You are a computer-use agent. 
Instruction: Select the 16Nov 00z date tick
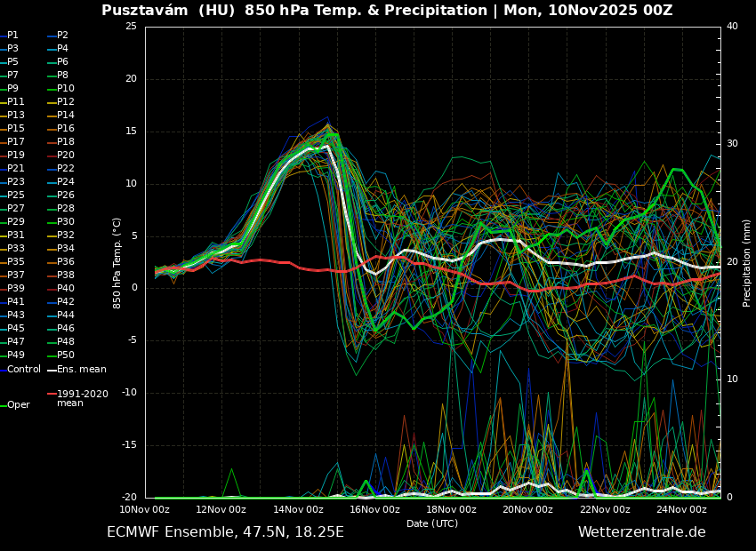click(x=374, y=510)
